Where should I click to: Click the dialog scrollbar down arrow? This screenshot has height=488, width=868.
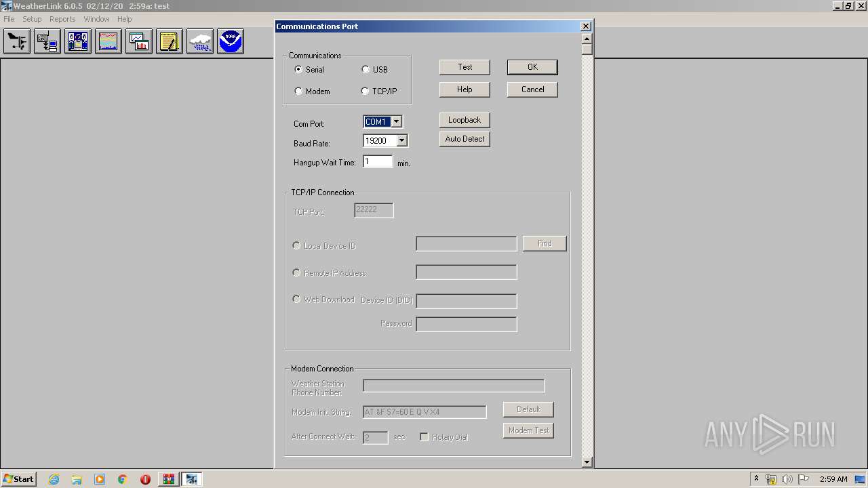[587, 462]
